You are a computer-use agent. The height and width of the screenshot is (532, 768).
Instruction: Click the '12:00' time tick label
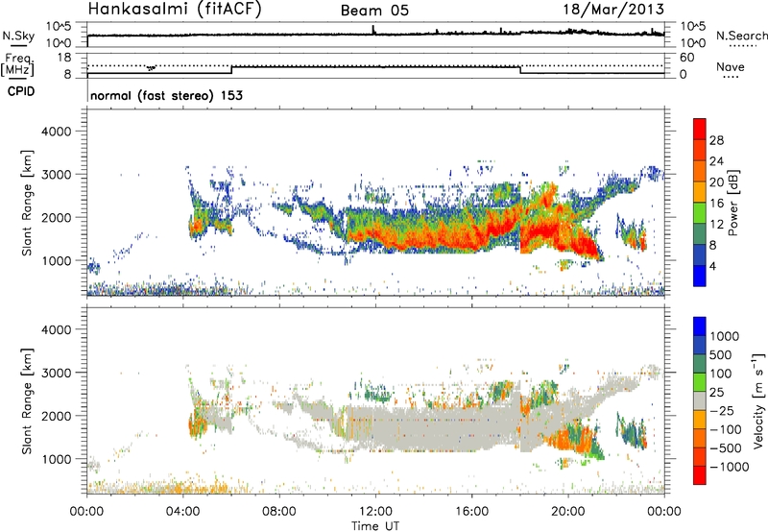pyautogui.click(x=375, y=512)
